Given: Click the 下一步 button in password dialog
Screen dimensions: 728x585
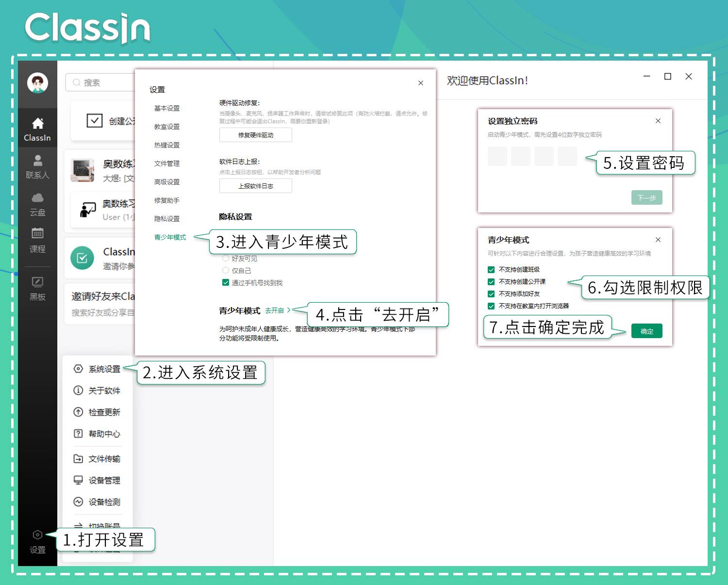Looking at the screenshot, I should (647, 197).
